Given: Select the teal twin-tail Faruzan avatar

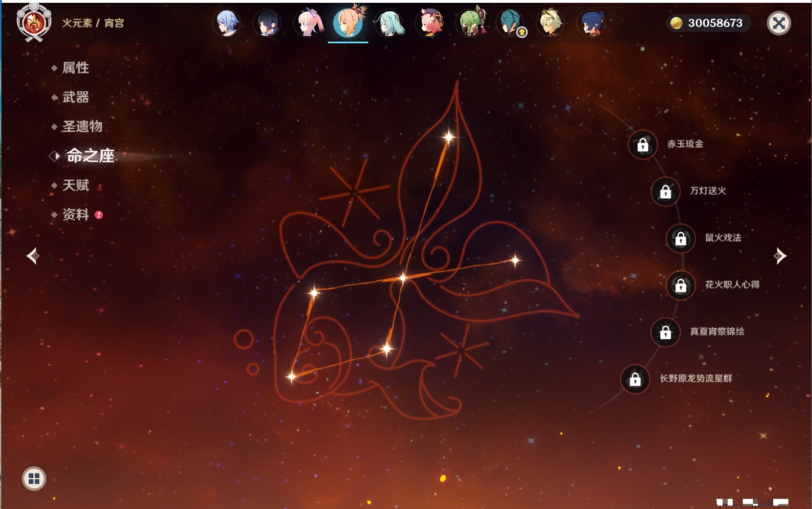Looking at the screenshot, I should pyautogui.click(x=389, y=23).
